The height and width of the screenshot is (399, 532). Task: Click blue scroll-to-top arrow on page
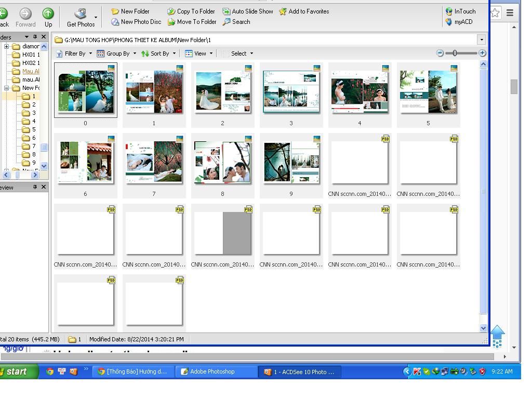[497, 336]
